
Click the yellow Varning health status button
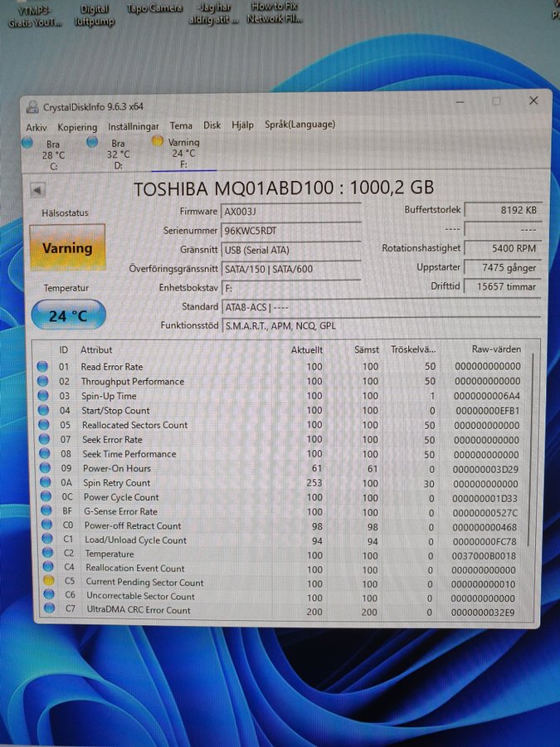[x=67, y=247]
